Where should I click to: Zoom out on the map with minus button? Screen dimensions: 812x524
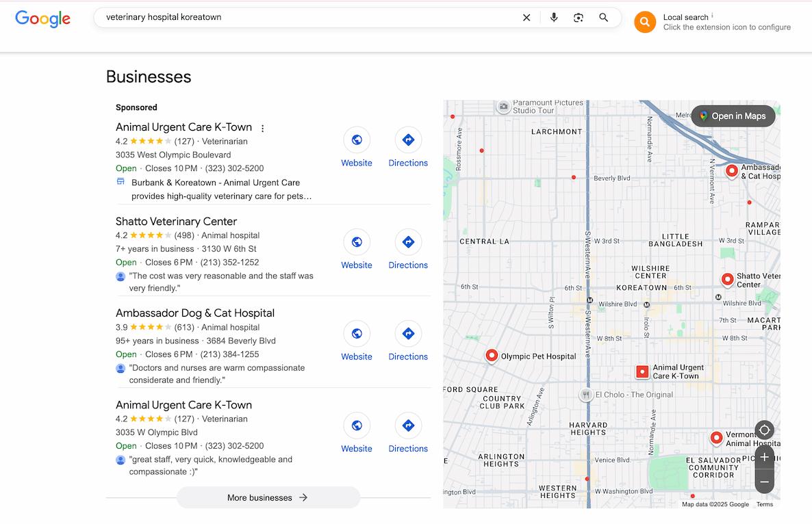coord(764,482)
